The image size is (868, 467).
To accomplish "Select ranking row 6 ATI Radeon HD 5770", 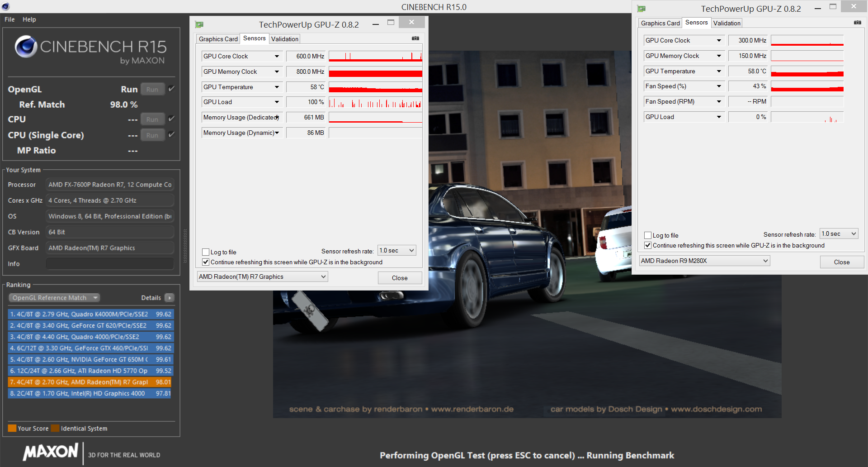I will [x=91, y=371].
